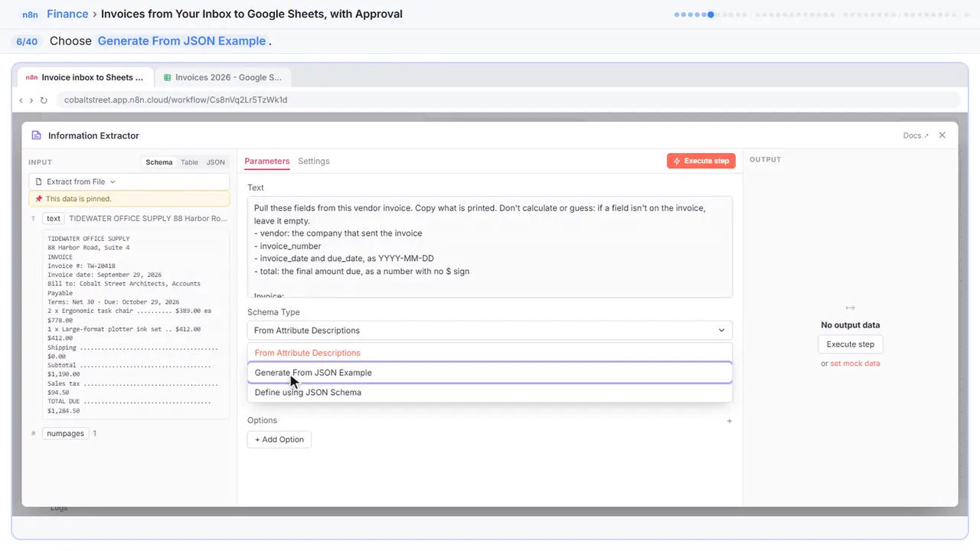Reload the page with the refresh icon
The height and width of the screenshot is (551, 980).
tap(44, 100)
